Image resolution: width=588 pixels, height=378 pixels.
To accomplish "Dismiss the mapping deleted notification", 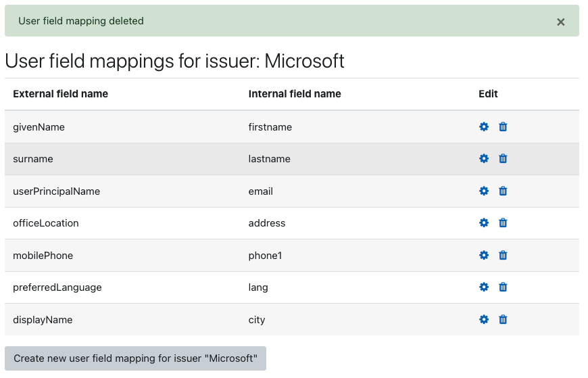I will pyautogui.click(x=560, y=22).
